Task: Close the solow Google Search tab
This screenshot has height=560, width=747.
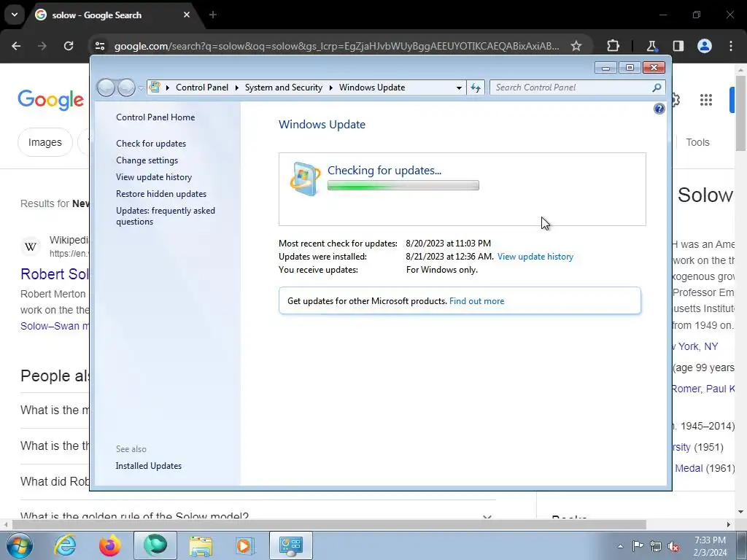Action: 187,15
